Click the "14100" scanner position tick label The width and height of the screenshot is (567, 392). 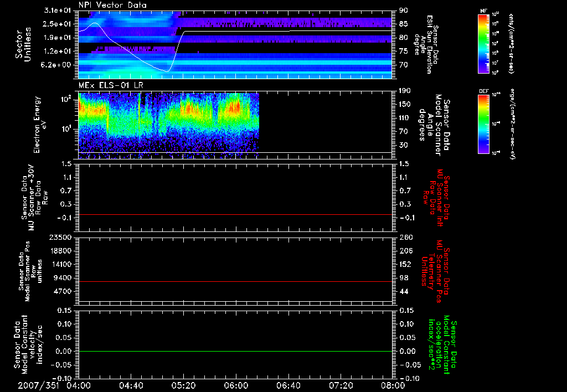coord(60,264)
